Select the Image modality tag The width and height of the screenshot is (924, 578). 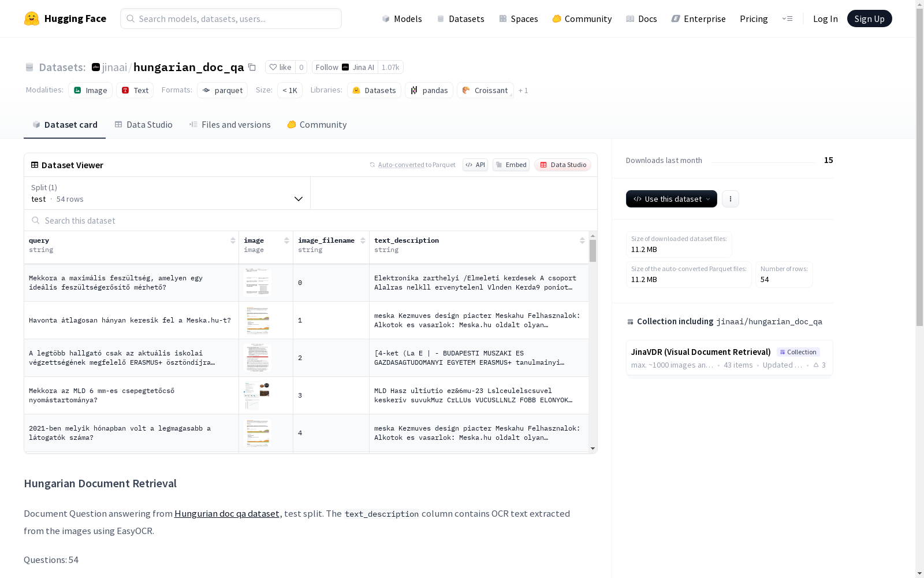(91, 90)
